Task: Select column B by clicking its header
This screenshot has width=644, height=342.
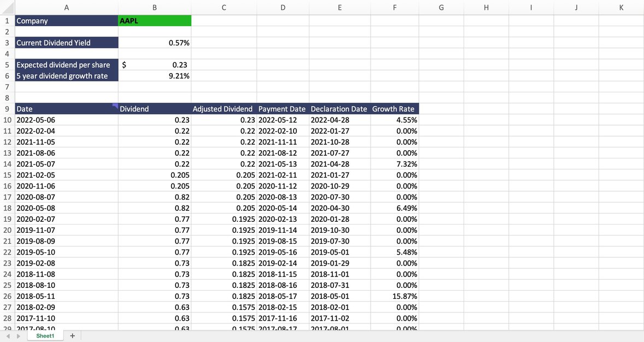Action: (x=155, y=8)
